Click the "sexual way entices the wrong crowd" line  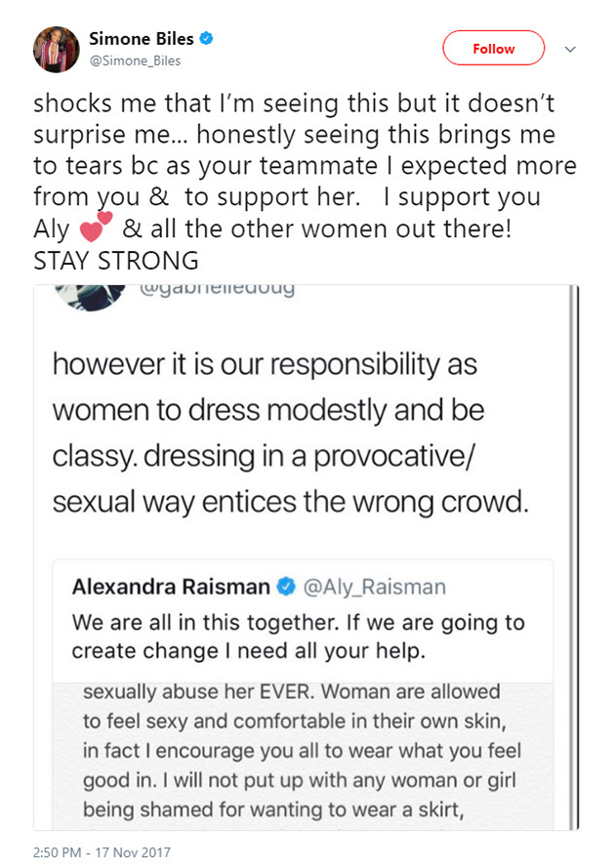289,504
